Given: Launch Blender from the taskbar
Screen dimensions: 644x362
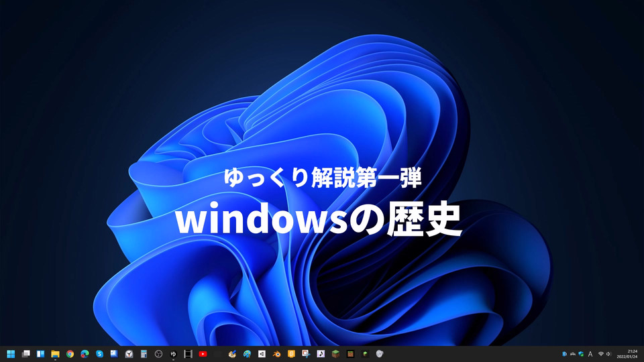Looking at the screenshot, I should pos(276,354).
